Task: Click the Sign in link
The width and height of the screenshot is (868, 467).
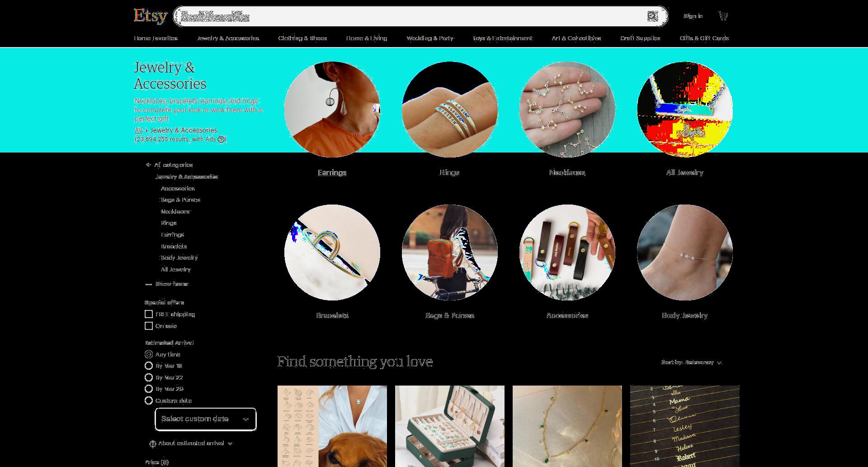Action: click(x=693, y=16)
